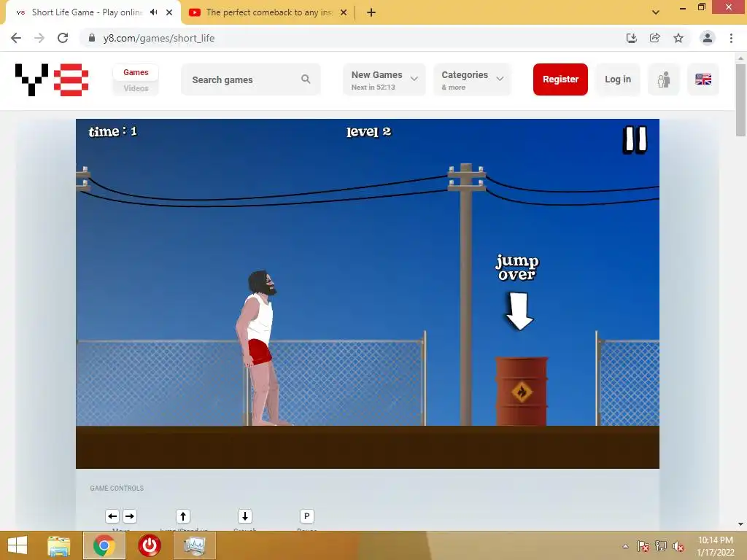The height and width of the screenshot is (560, 747).
Task: Click the padlock site info icon
Action: tap(92, 38)
